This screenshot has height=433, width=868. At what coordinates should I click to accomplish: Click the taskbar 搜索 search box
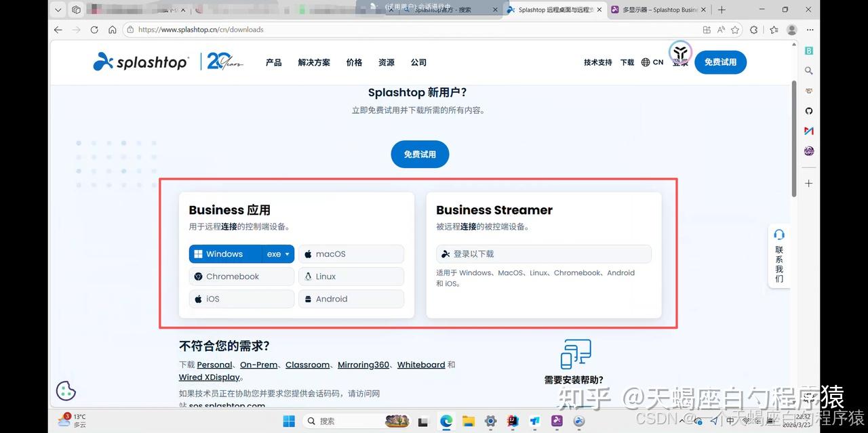[x=355, y=421]
